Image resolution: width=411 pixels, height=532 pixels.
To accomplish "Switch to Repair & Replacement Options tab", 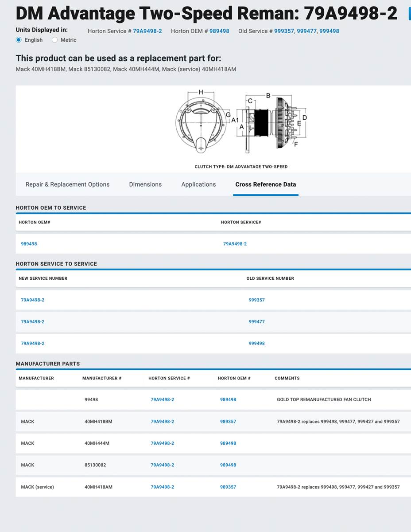I will point(67,184).
